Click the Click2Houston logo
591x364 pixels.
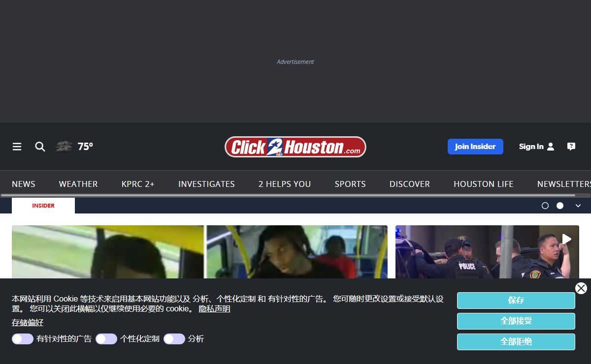[295, 147]
